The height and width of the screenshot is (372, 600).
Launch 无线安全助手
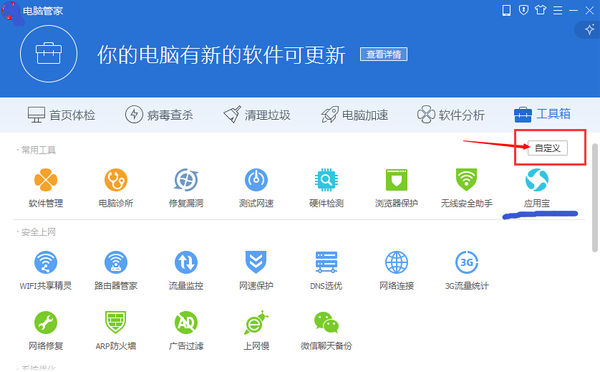(466, 187)
